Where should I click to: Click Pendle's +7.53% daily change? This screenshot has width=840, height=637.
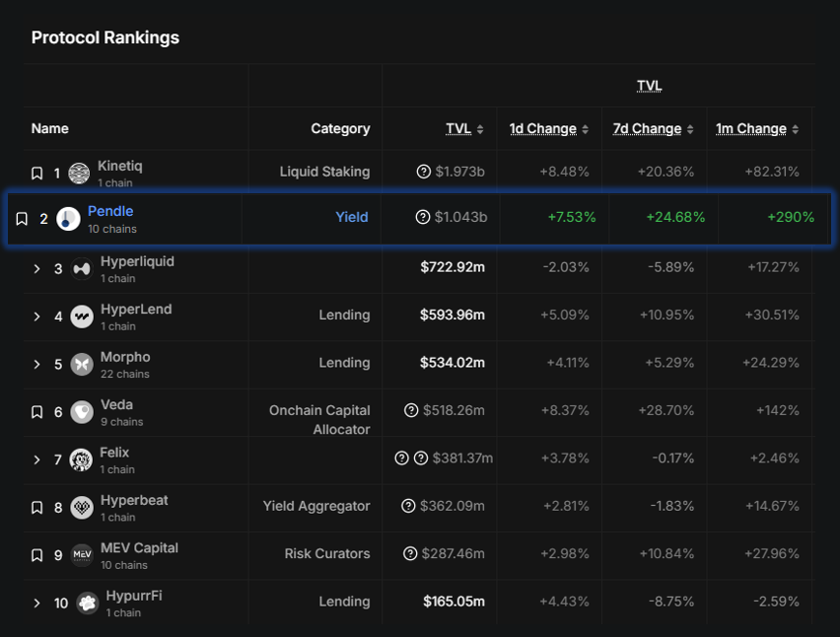[572, 217]
